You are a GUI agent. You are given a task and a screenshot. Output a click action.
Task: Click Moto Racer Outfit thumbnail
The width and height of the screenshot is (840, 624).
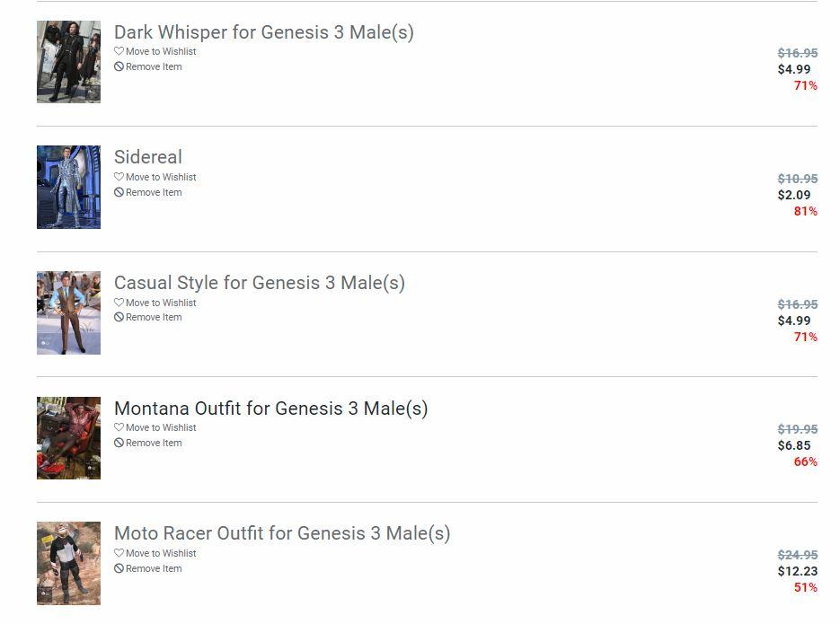tap(68, 563)
